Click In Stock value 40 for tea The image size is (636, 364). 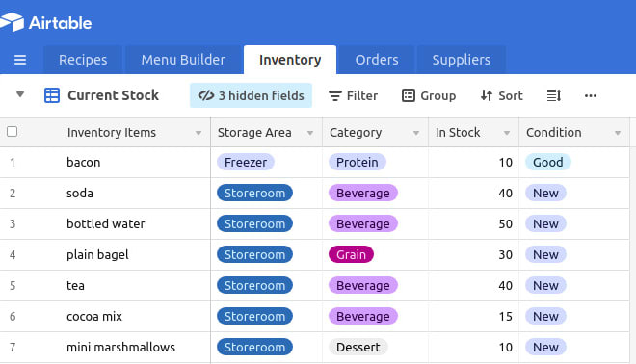(505, 285)
